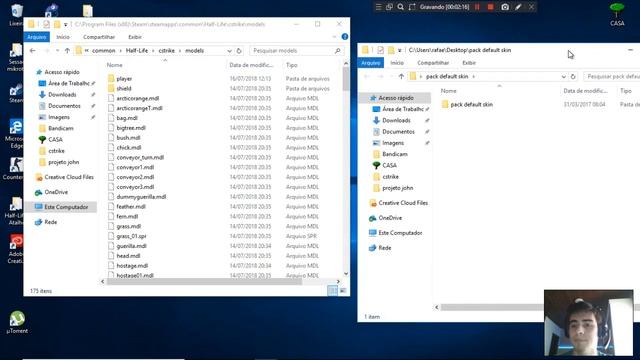Image resolution: width=640 pixels, height=360 pixels.
Task: Select conveyor_turn.mdl file
Action: coord(140,157)
